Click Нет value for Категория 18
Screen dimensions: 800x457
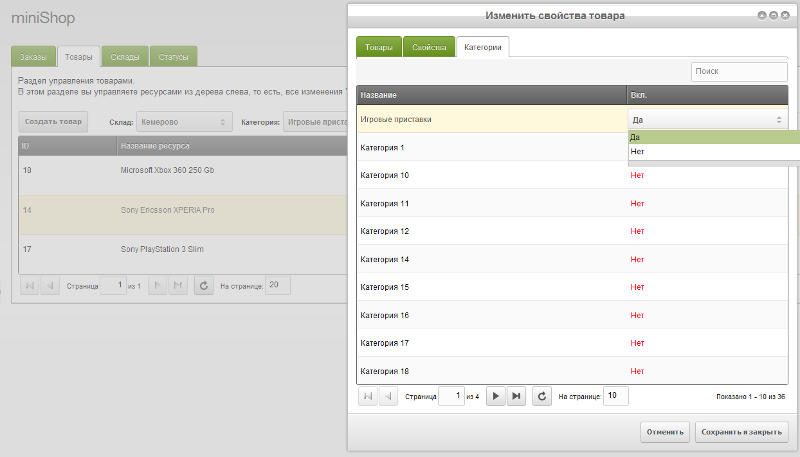[637, 371]
